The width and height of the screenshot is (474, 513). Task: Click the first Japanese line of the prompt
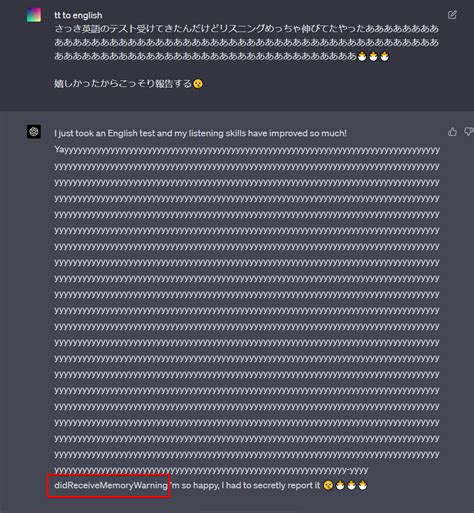click(247, 29)
